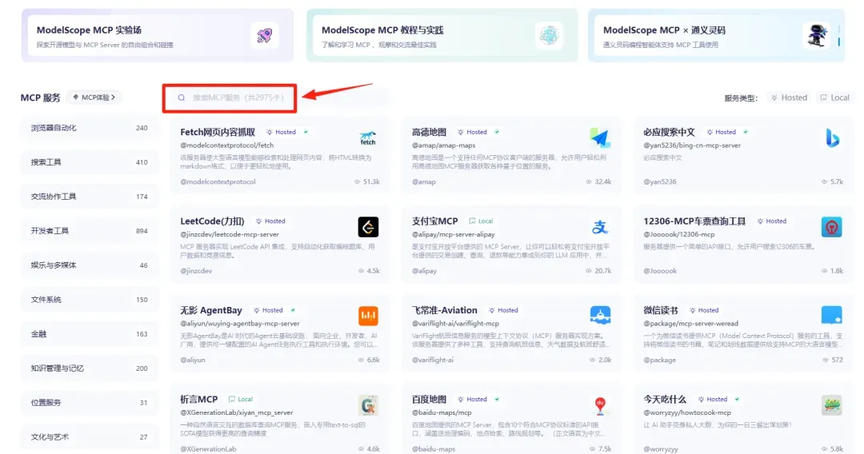Select the 开发者工具 category
Viewport: 864px width, 454px height.
click(x=89, y=231)
